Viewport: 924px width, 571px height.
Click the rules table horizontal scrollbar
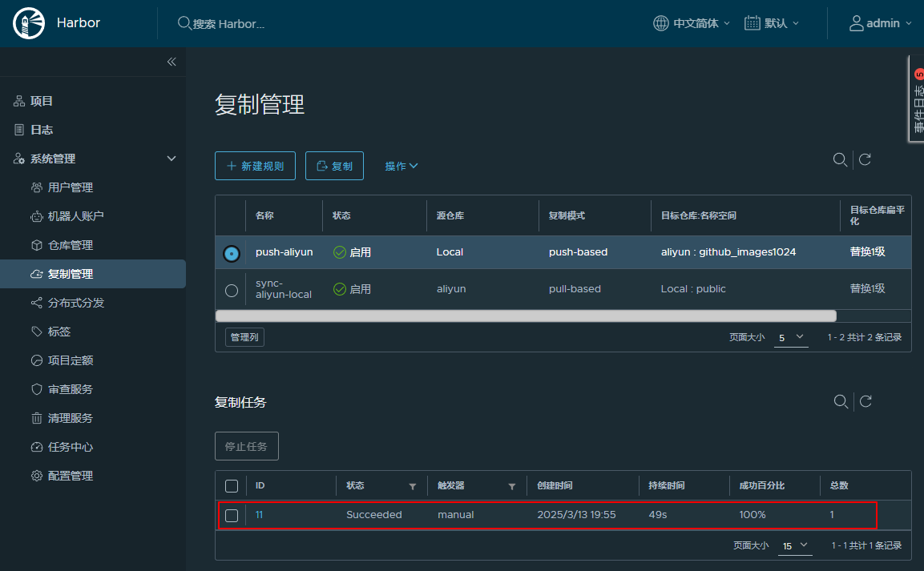pos(526,316)
